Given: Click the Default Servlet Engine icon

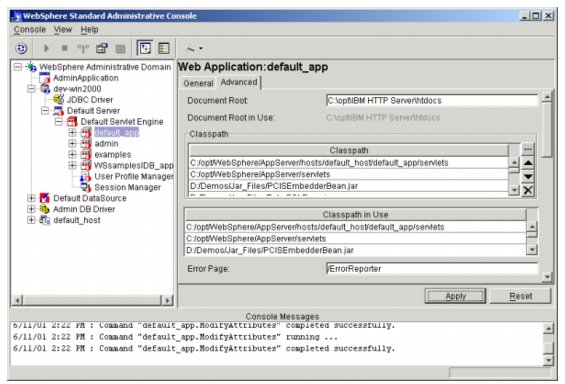Looking at the screenshot, I should tap(72, 121).
